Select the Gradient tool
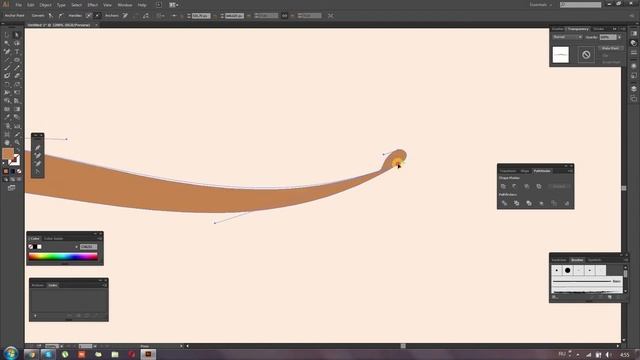 (x=17, y=109)
